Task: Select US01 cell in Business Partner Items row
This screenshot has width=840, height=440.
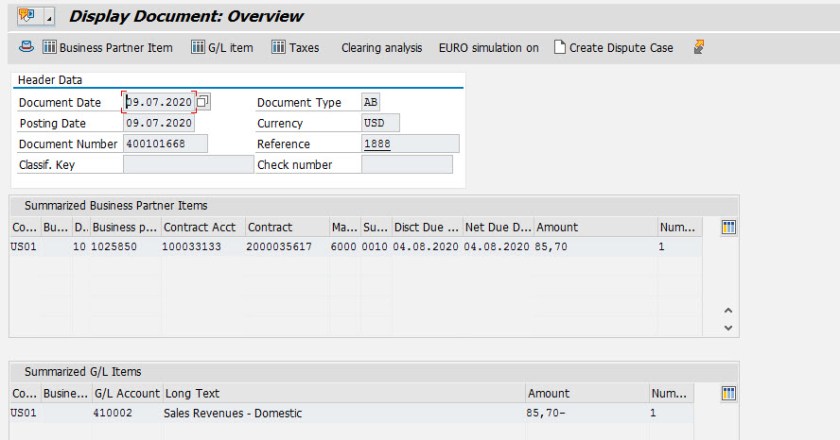Action: tap(24, 247)
